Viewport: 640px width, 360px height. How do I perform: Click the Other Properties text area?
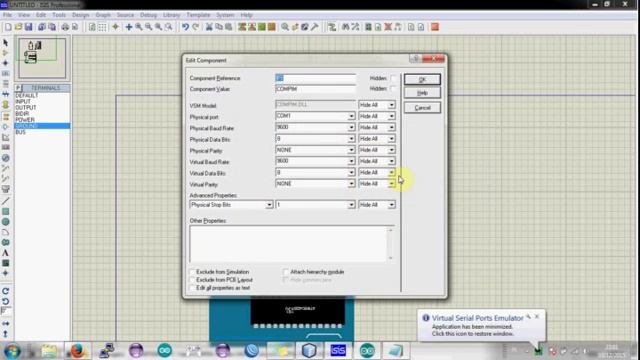pyautogui.click(x=289, y=244)
